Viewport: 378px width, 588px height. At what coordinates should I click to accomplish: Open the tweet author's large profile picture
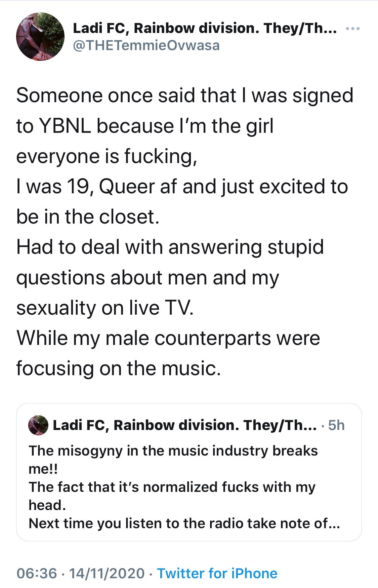pyautogui.click(x=40, y=37)
